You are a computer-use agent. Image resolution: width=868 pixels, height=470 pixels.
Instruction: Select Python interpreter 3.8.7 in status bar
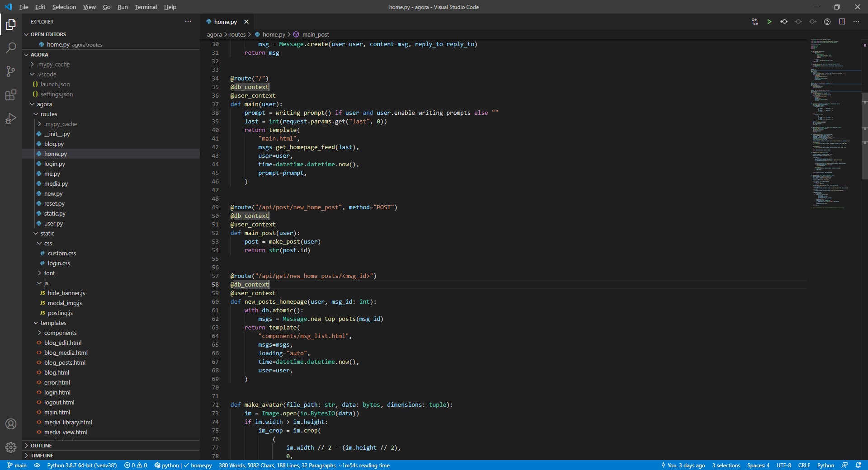(82, 465)
